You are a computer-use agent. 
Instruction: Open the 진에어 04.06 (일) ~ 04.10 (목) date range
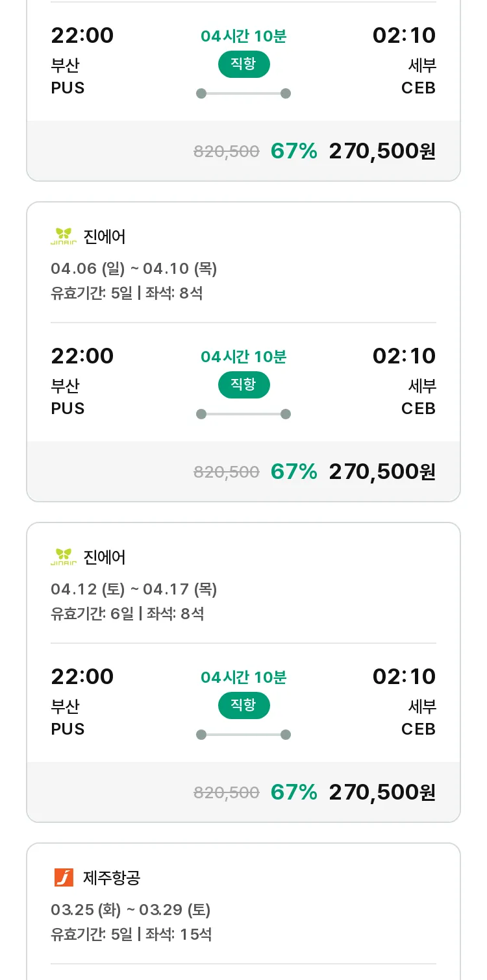click(134, 268)
